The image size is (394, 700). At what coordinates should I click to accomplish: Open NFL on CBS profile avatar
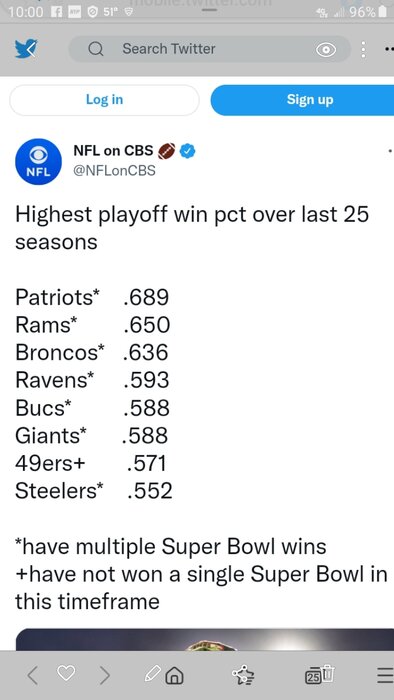pyautogui.click(x=38, y=162)
